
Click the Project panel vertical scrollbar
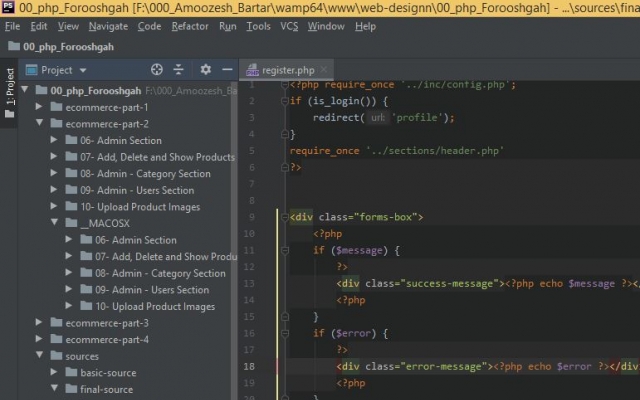[x=234, y=241]
